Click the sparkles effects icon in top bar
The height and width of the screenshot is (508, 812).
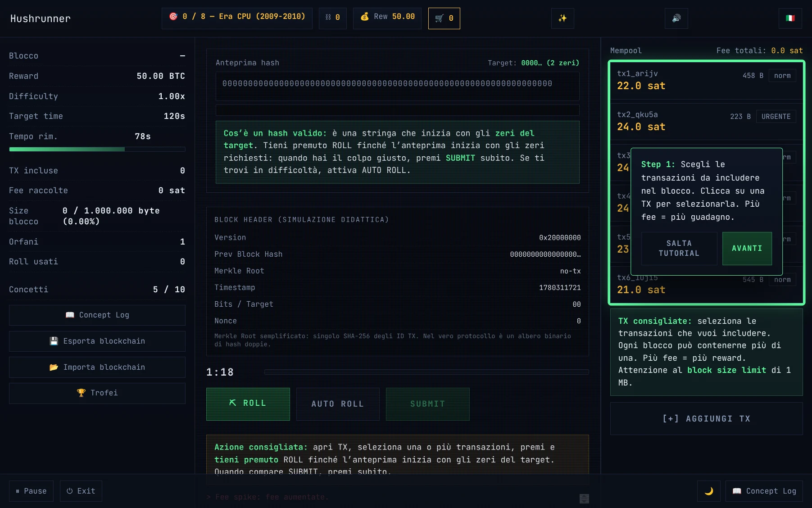(563, 18)
